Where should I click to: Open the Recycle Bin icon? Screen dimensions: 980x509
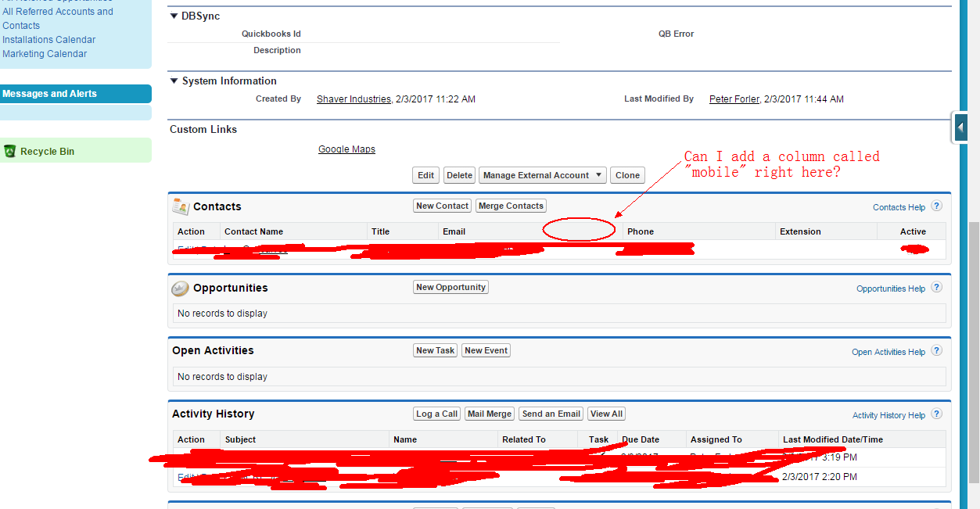pyautogui.click(x=9, y=151)
